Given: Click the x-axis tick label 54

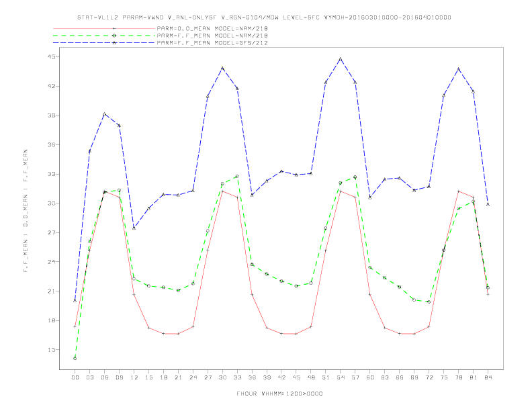Looking at the screenshot, I should 341,377.
